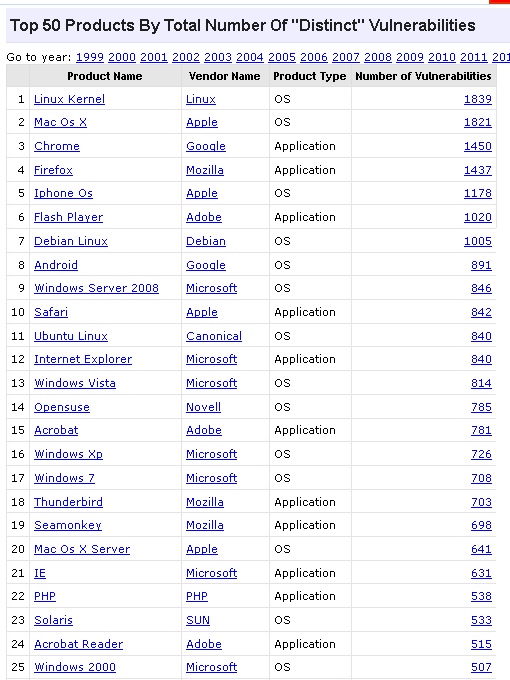Open the Solaris product link
Image resolution: width=510 pixels, height=680 pixels.
pos(53,620)
